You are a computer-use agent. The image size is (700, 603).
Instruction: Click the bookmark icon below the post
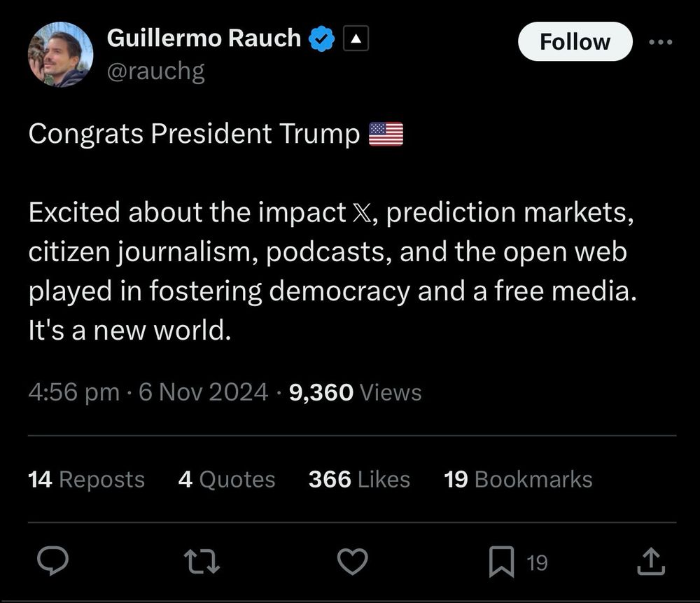(503, 560)
